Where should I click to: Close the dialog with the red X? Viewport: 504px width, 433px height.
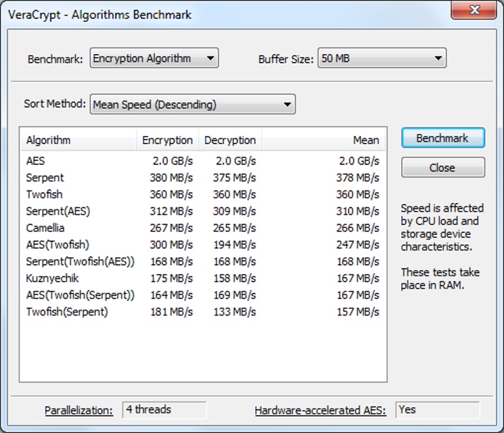point(475,11)
